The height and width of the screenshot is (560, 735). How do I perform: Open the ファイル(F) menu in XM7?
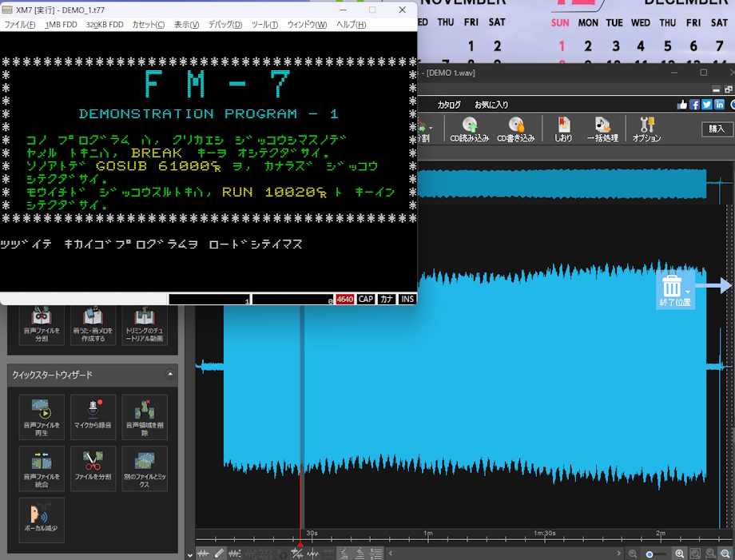pos(19,25)
